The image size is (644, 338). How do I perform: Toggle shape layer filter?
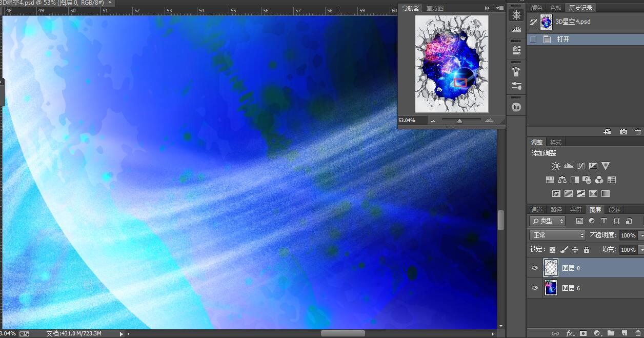(616, 221)
